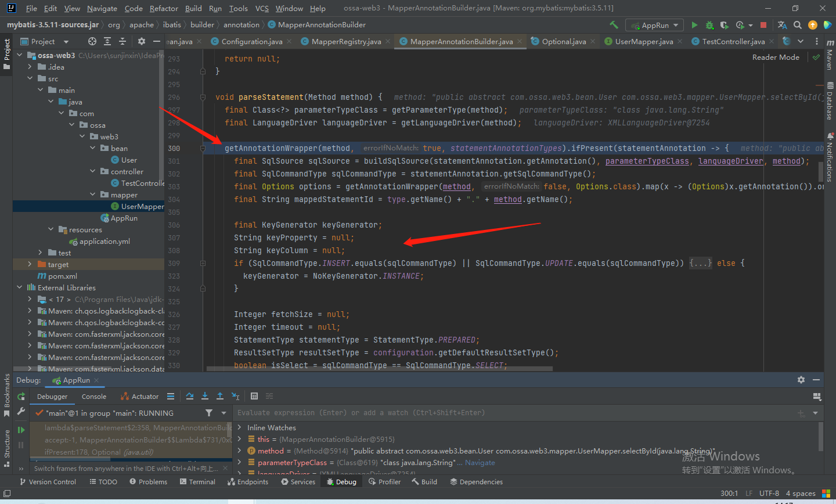
Task: Open the Problems tool window
Action: 148,481
